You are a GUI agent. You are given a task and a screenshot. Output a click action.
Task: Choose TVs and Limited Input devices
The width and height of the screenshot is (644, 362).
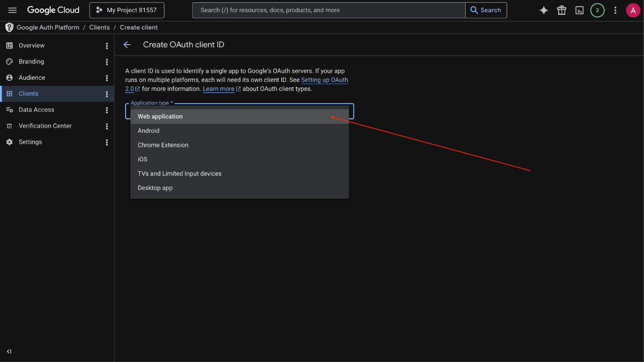click(x=239, y=174)
